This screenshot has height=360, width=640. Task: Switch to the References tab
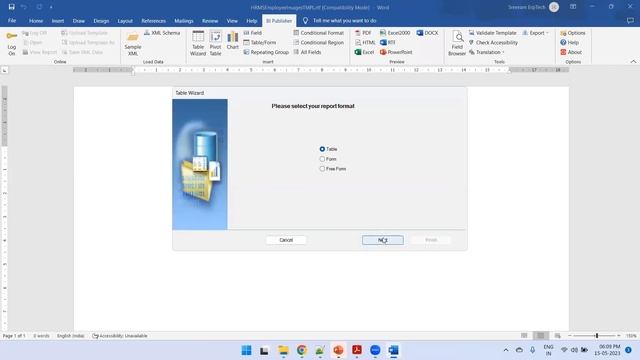153,20
